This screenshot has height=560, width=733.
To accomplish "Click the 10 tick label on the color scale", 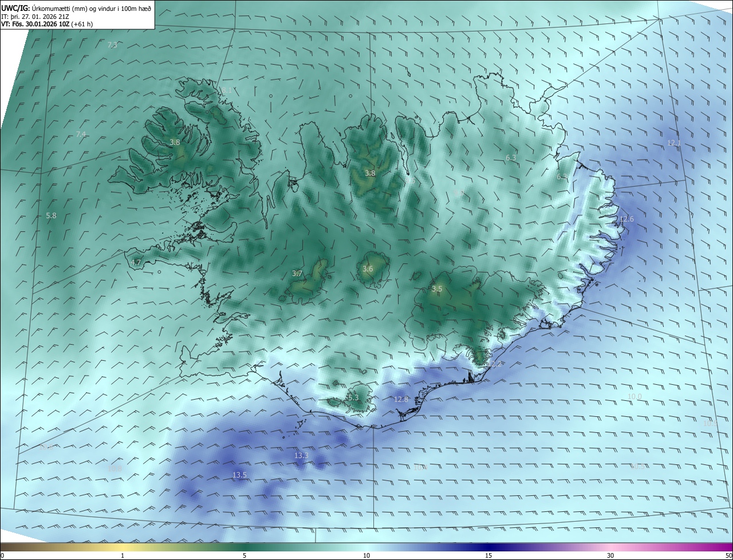I will [x=366, y=555].
